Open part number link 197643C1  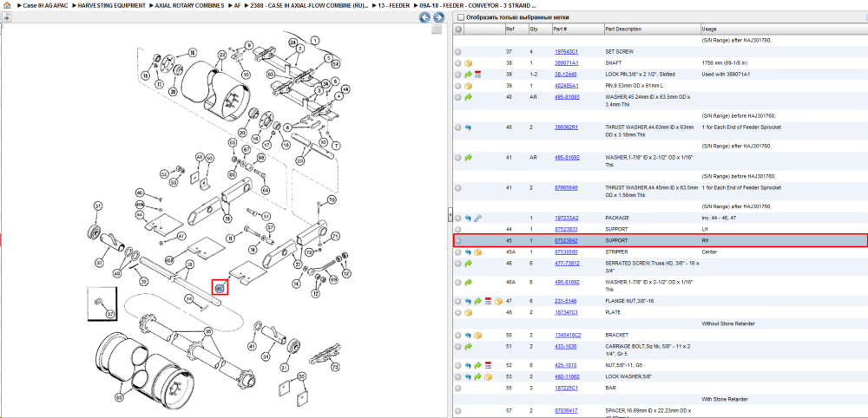click(x=565, y=51)
